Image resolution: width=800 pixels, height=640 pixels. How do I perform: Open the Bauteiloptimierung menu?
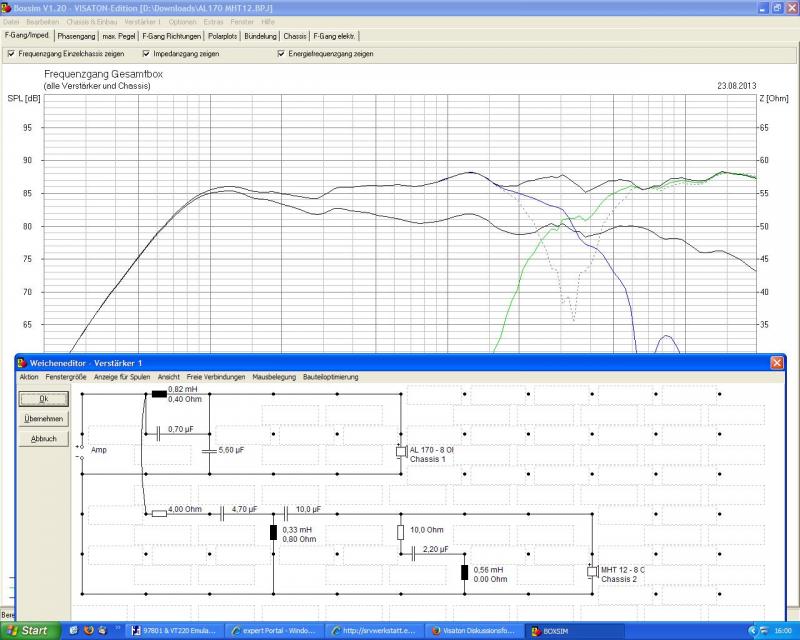(330, 377)
